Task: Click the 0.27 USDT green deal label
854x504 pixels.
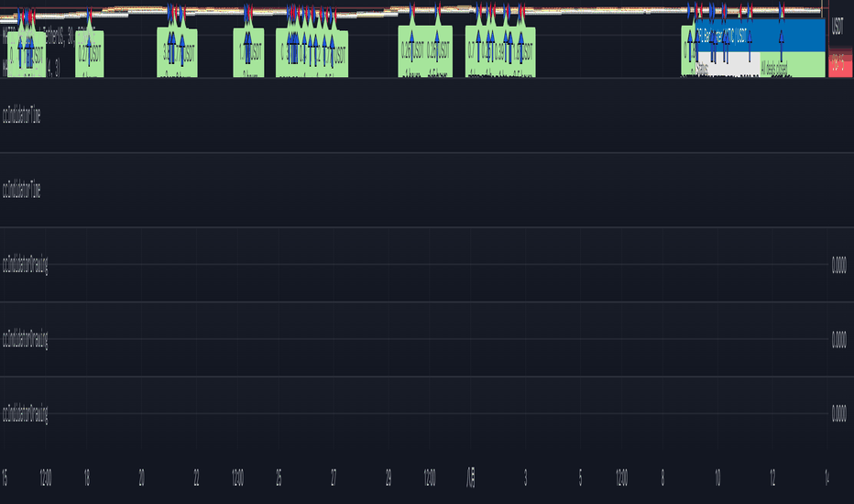Action: tap(89, 54)
